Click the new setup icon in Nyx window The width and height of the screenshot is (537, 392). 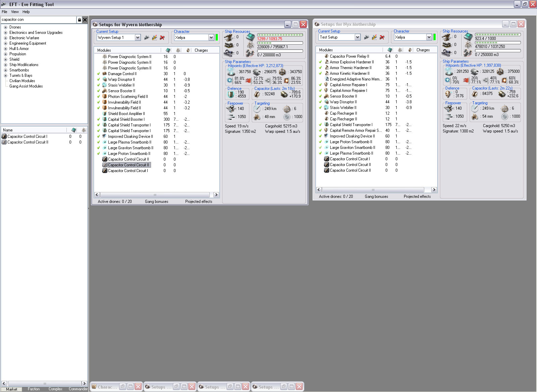367,37
